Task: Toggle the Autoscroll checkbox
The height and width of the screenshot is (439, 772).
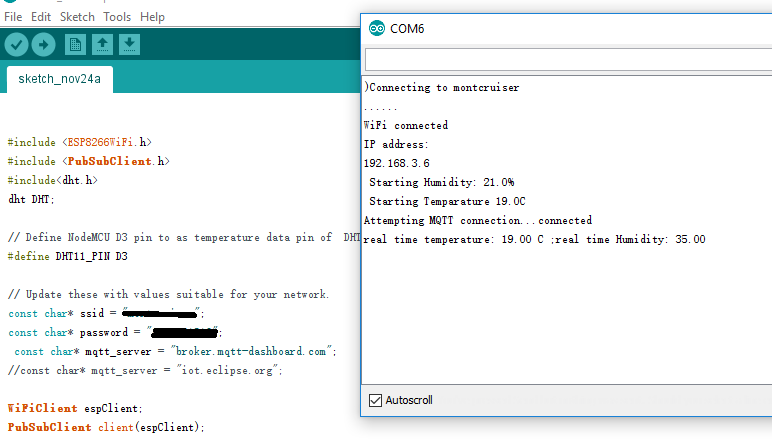Action: pyautogui.click(x=376, y=400)
